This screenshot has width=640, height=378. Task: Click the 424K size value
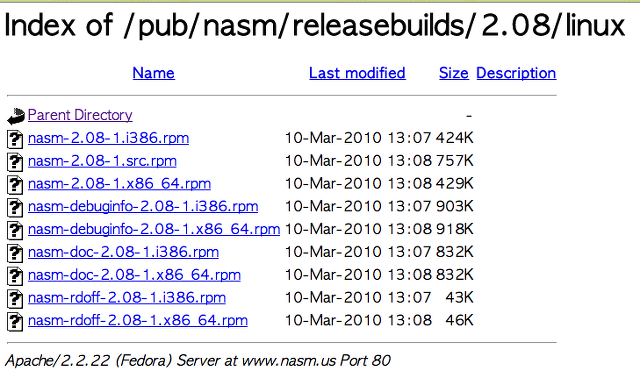pos(454,138)
